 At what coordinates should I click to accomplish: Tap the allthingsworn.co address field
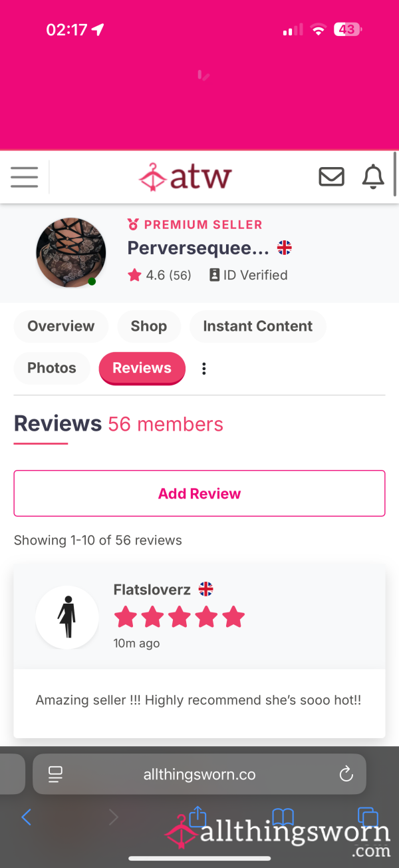[x=199, y=774]
